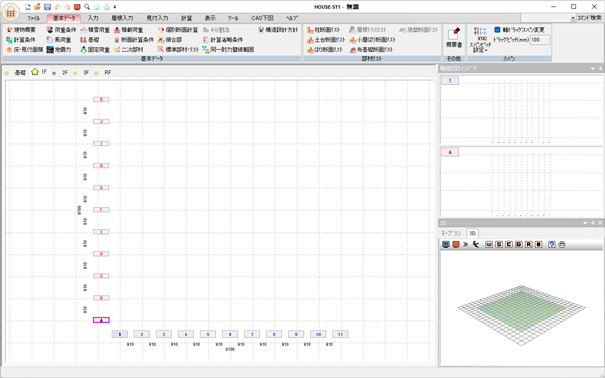Open 構造設計方針 in the ribbon
Image resolution: width=605 pixels, height=378 pixels.
278,30
